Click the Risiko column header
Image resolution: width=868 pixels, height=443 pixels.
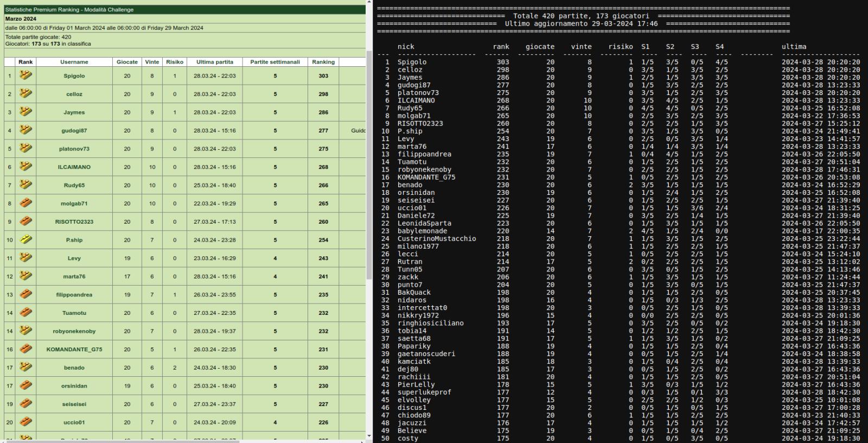[175, 62]
